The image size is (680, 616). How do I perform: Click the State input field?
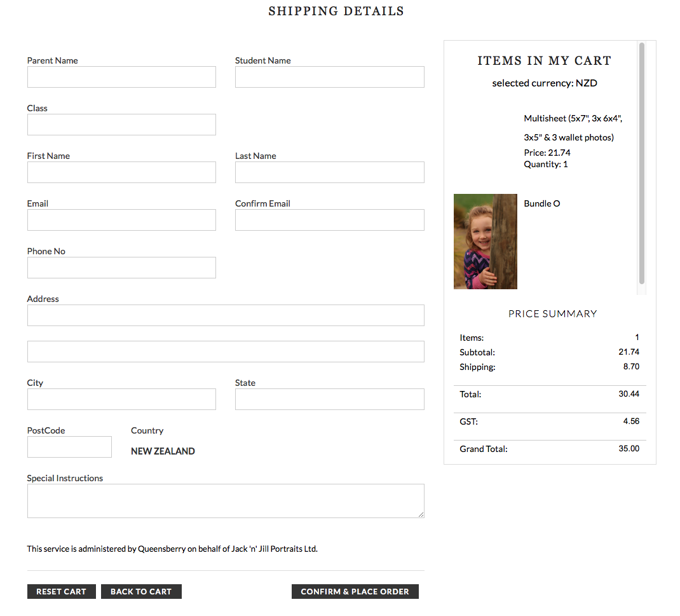329,399
